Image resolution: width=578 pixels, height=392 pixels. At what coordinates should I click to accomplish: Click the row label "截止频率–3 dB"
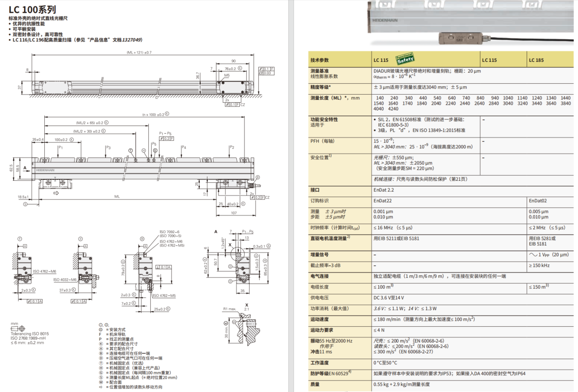pos(326,265)
